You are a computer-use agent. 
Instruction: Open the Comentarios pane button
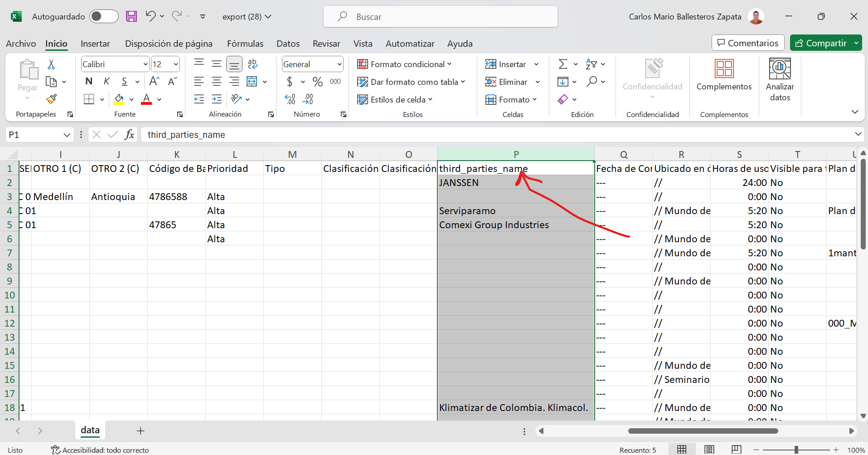point(747,43)
